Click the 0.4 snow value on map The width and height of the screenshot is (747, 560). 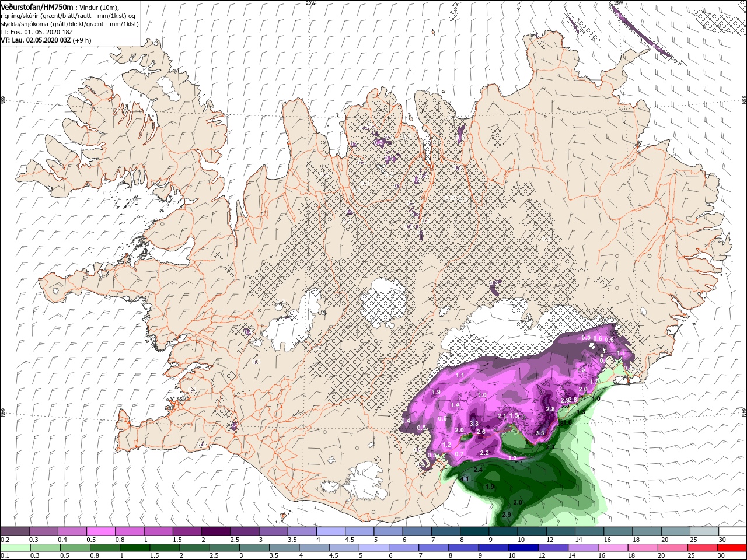coord(406,421)
